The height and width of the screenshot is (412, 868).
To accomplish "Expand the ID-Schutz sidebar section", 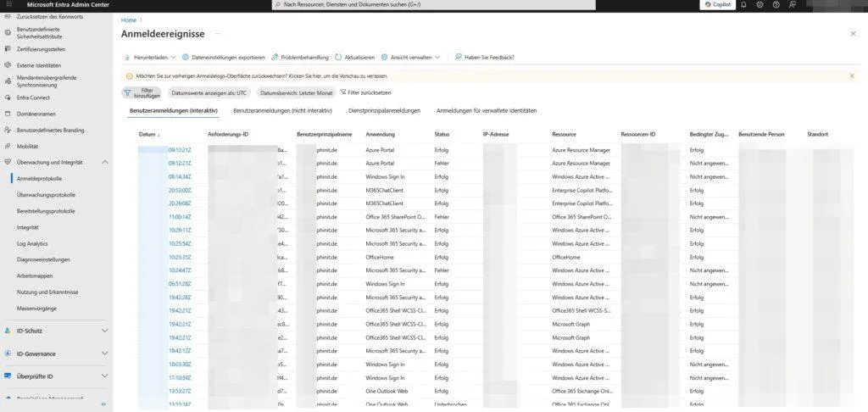I will point(104,330).
